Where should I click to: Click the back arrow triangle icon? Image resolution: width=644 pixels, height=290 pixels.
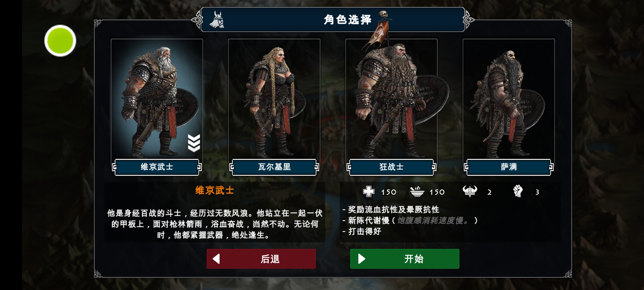click(216, 259)
